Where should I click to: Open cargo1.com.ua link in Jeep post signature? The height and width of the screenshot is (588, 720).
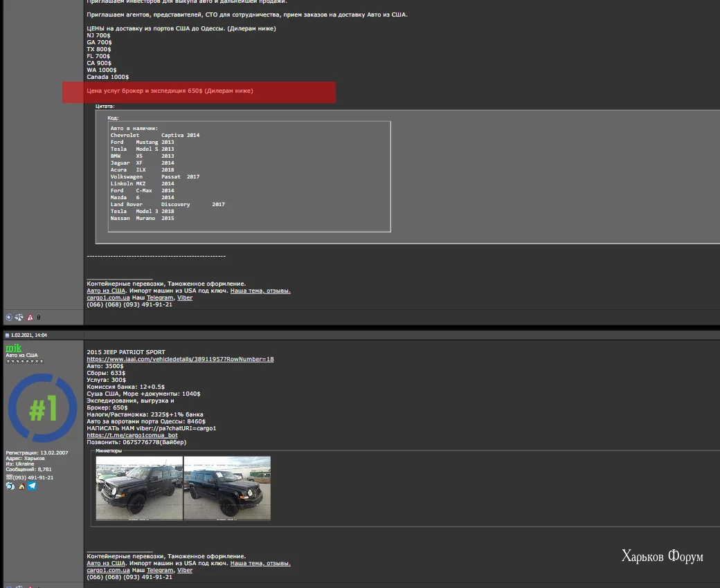click(109, 570)
